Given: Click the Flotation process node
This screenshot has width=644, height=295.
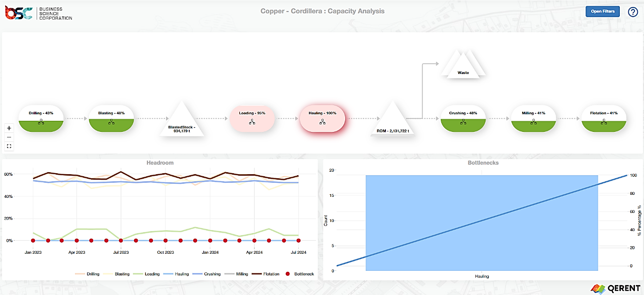Looking at the screenshot, I should pyautogui.click(x=604, y=118).
